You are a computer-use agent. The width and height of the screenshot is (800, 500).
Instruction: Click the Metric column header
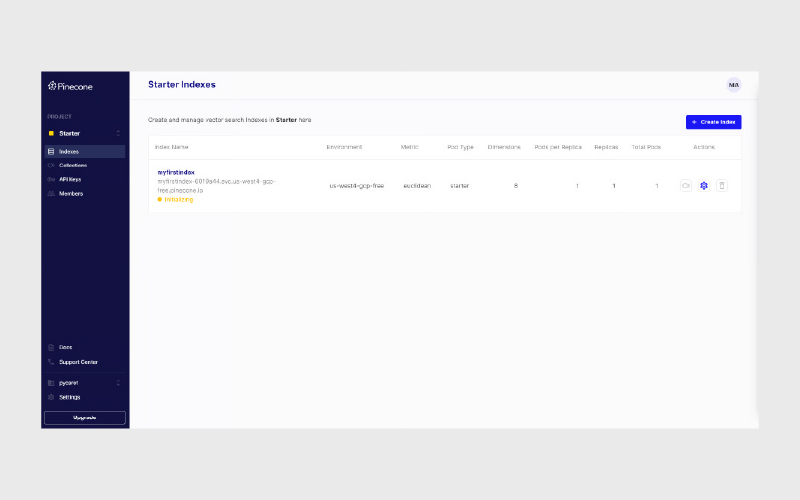pyautogui.click(x=409, y=147)
